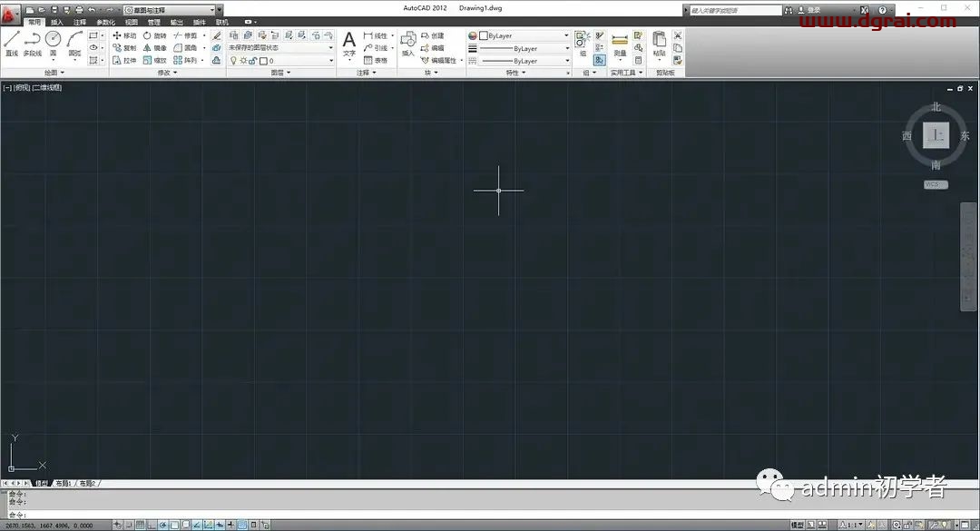Toggle the layer on/off lightbulb icon
The height and width of the screenshot is (531, 980).
[232, 61]
